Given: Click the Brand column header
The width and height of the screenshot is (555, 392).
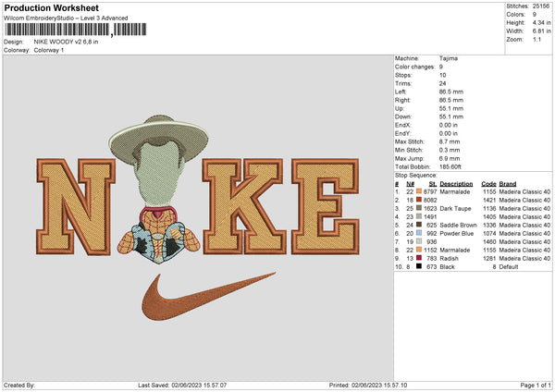Looking at the screenshot, I should coord(508,184).
